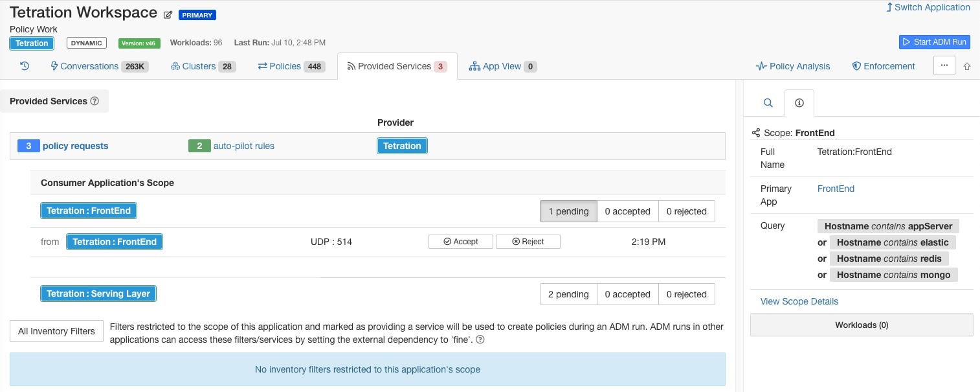Click the collapse up-arrow icon beside ellipsis
Image resolution: width=980 pixels, height=392 pixels.
[967, 66]
